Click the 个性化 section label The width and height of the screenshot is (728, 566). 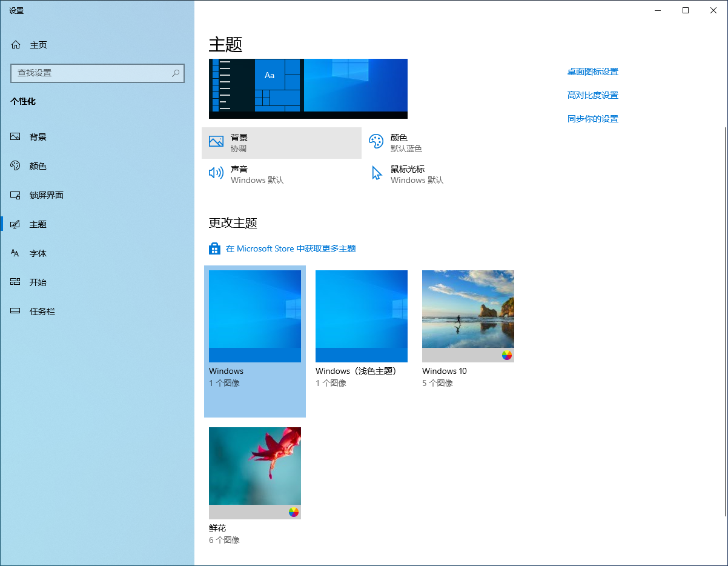pos(23,101)
